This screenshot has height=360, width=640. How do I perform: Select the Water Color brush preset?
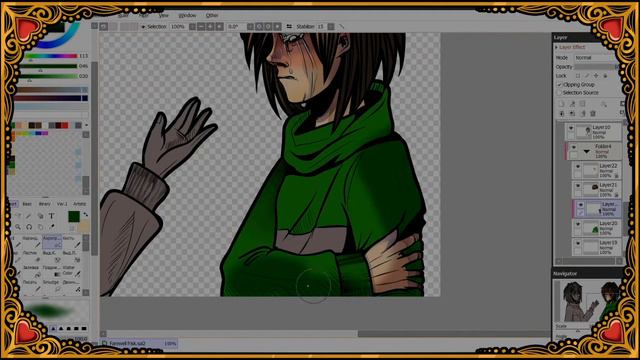coord(71,271)
